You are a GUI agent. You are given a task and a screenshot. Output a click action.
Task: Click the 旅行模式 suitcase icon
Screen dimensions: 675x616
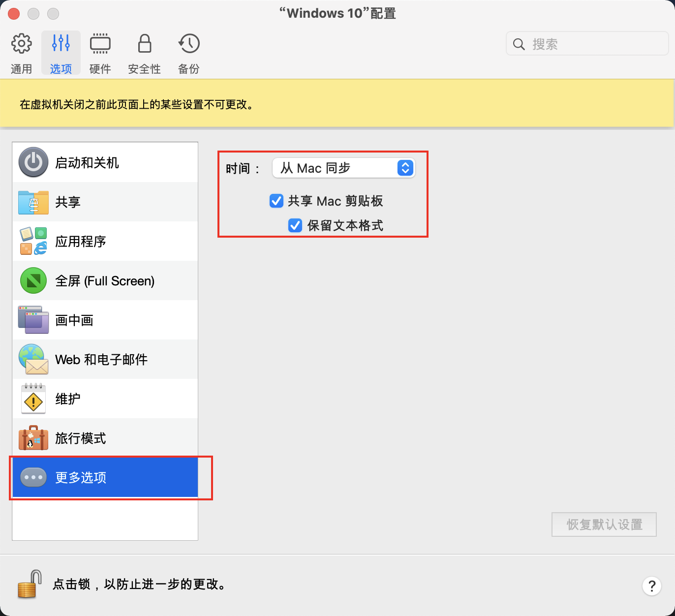[x=33, y=438]
